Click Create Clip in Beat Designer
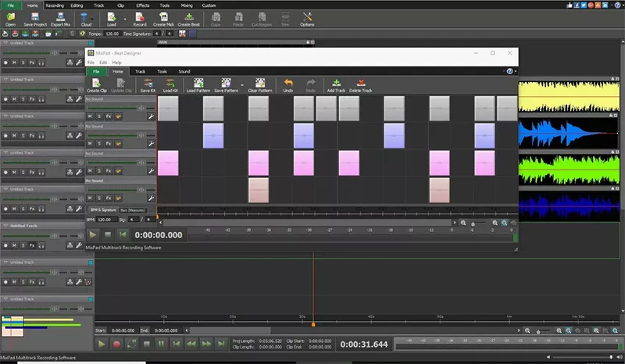Viewport: 625px width, 364px height. 97,86
